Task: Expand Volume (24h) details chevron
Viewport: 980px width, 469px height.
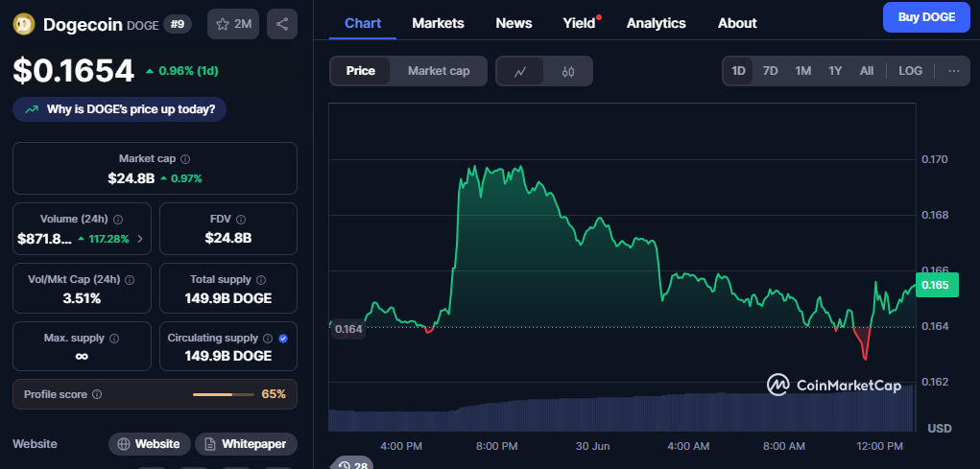Action: tap(140, 239)
